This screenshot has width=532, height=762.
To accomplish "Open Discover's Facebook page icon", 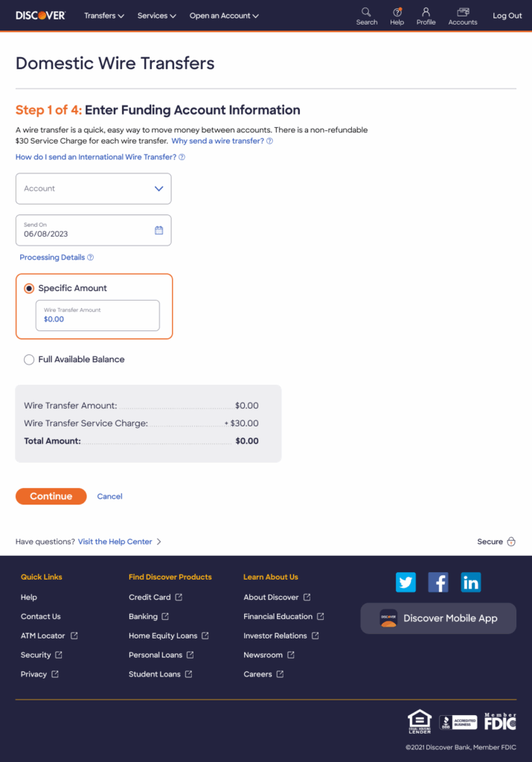I will [x=438, y=583].
